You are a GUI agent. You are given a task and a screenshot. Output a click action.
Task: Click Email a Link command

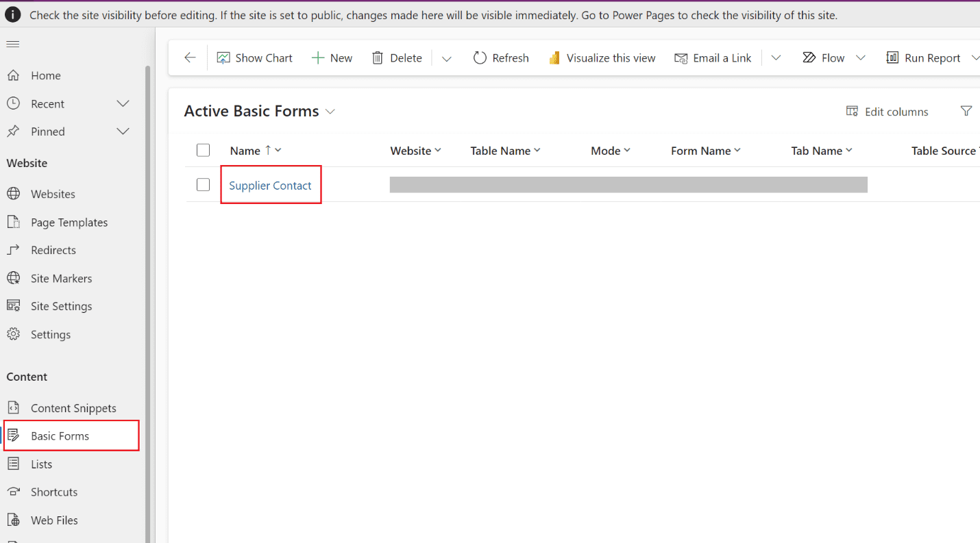[713, 58]
